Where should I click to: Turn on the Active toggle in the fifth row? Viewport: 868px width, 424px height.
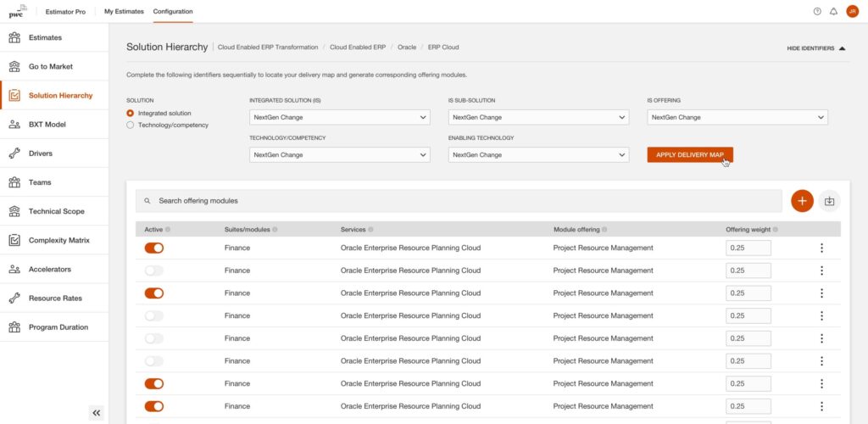(x=154, y=338)
